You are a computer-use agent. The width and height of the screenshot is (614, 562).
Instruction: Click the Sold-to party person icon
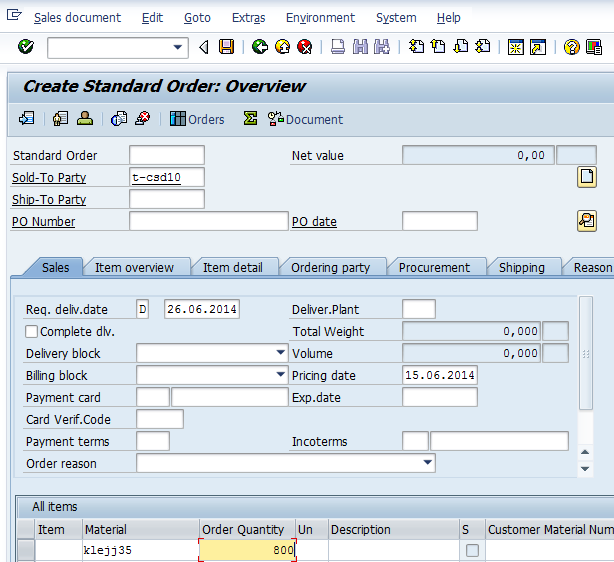click(x=85, y=118)
